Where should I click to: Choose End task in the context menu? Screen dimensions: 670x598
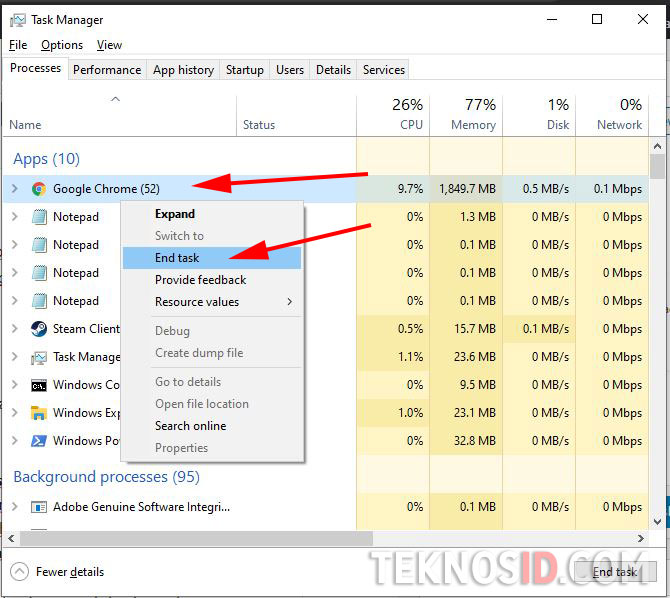click(x=212, y=258)
